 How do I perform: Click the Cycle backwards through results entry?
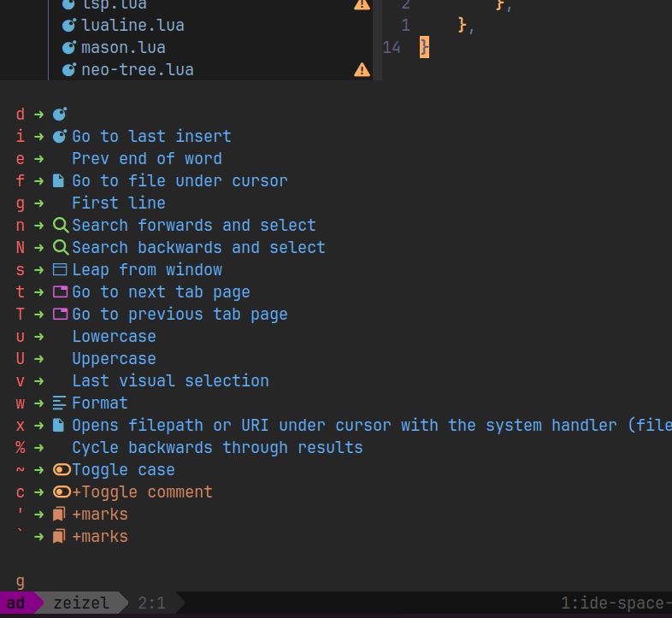(217, 447)
